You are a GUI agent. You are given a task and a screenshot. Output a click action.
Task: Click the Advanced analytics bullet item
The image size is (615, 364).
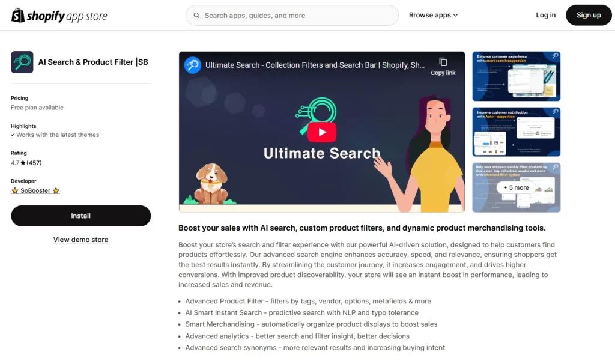click(297, 336)
